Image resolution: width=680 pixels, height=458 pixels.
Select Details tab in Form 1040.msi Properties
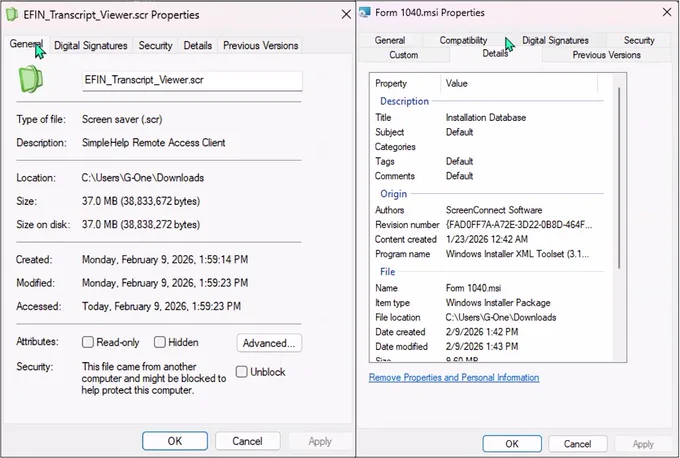click(x=495, y=53)
